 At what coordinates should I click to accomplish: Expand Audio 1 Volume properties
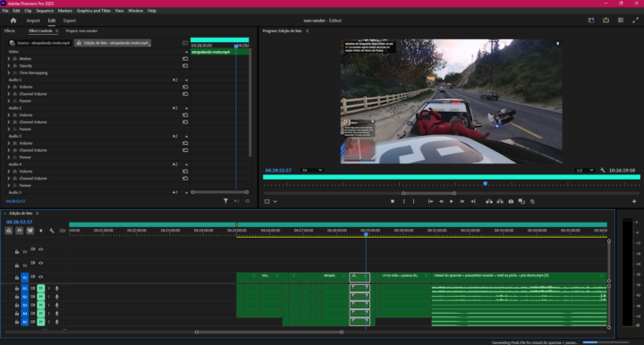click(9, 87)
